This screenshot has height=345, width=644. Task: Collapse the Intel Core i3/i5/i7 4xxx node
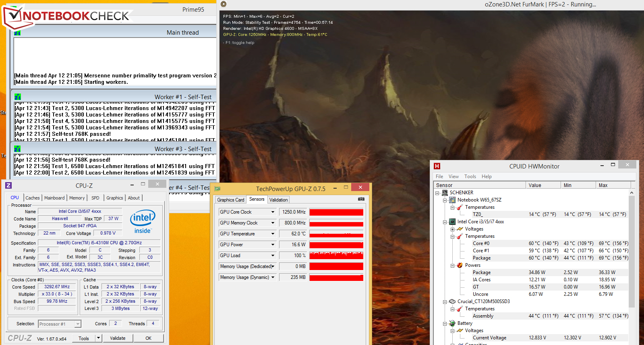pos(445,222)
